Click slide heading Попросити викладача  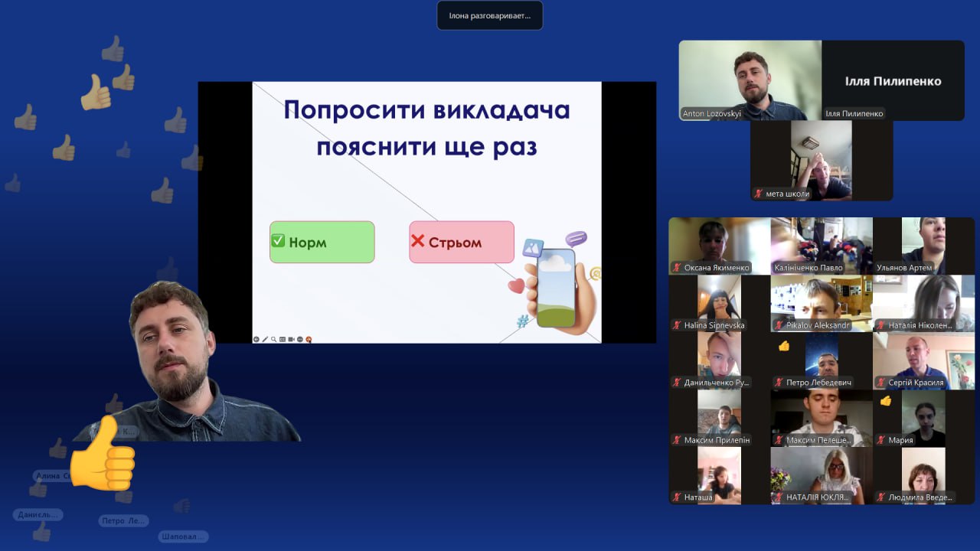427,110
